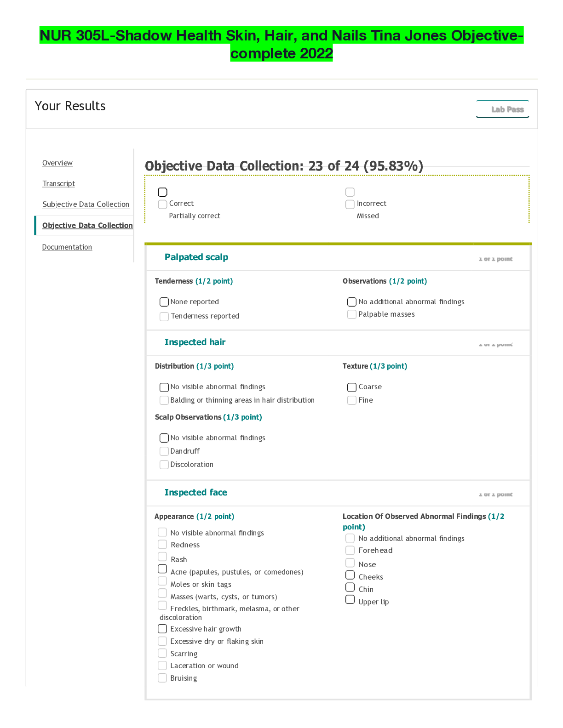563x728 pixels.
Task: Check the None reported tenderness box
Action: coord(164,302)
